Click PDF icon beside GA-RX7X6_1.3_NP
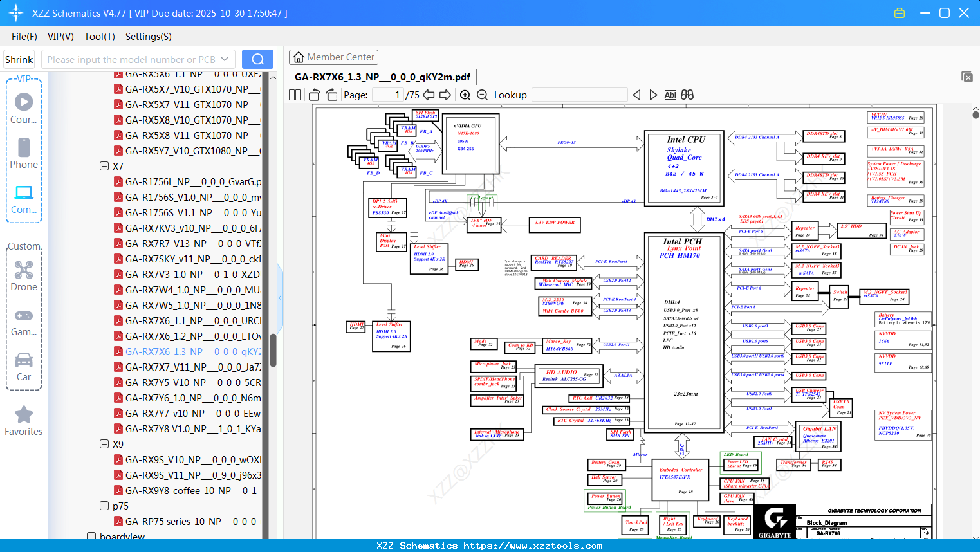 pos(118,351)
